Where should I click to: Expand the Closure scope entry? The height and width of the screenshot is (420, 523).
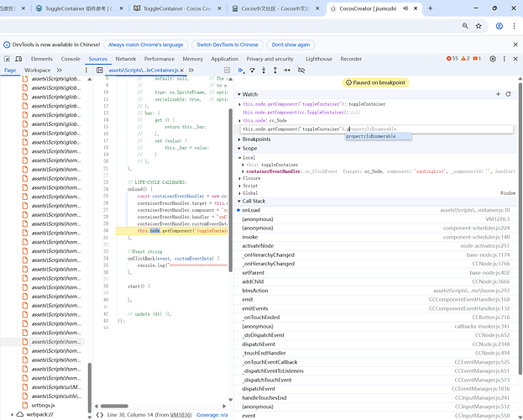pos(250,178)
